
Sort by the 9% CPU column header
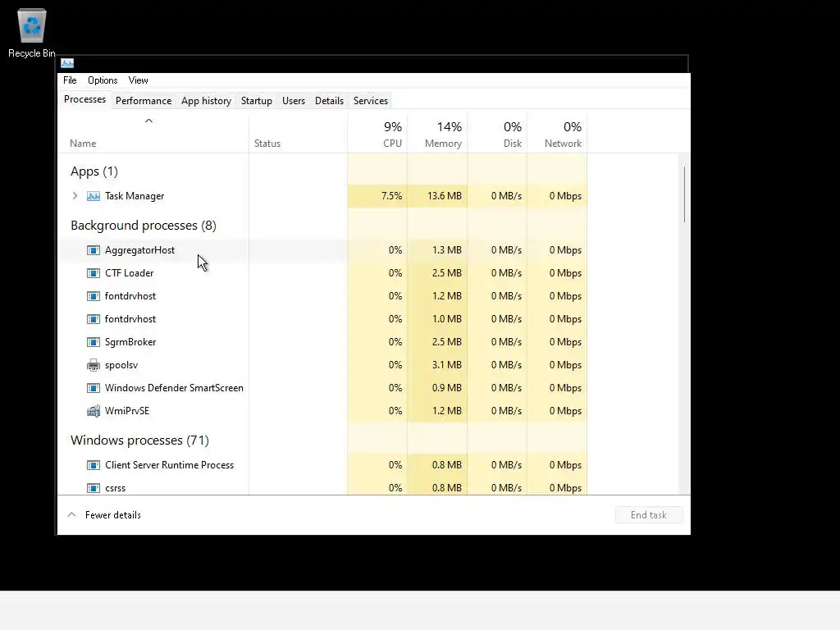coord(377,134)
